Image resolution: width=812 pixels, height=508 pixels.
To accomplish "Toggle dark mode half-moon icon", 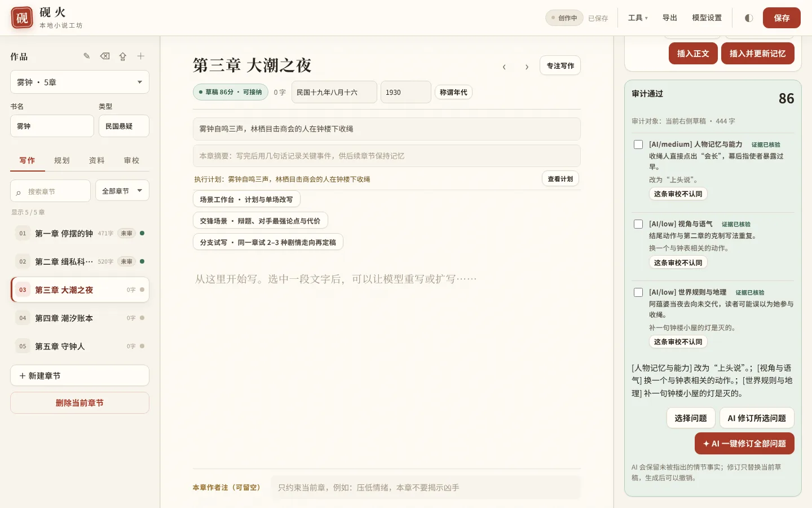I will [x=749, y=18].
